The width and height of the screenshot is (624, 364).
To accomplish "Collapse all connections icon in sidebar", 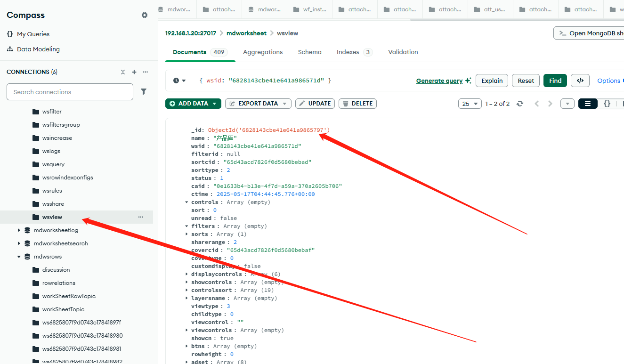I will (x=123, y=72).
